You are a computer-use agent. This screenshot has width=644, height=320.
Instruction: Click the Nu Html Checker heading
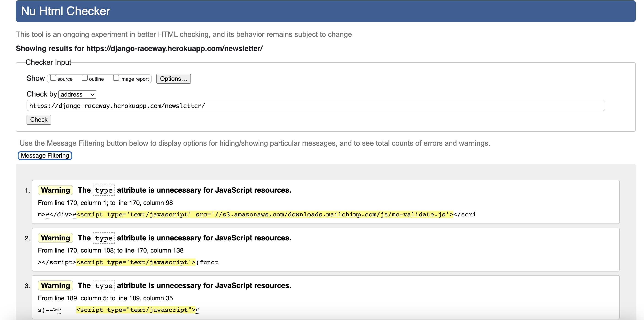(x=65, y=11)
